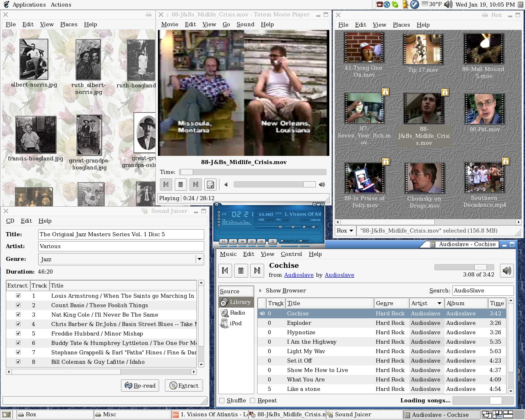This screenshot has width=525, height=420.
Task: Click XMMS pause button
Action: click(242, 242)
